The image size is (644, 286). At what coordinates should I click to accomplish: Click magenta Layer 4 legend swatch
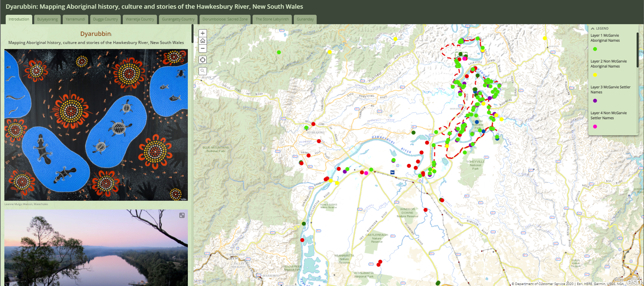click(595, 127)
